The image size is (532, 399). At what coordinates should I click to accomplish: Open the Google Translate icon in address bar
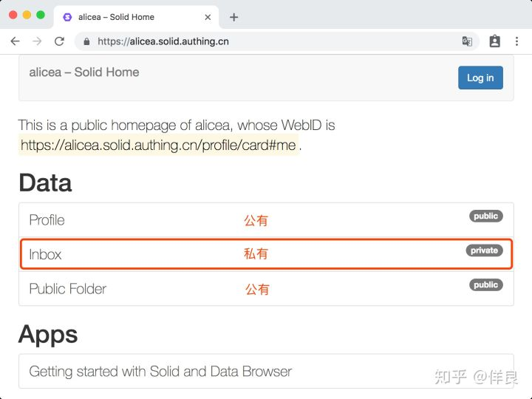tap(467, 41)
